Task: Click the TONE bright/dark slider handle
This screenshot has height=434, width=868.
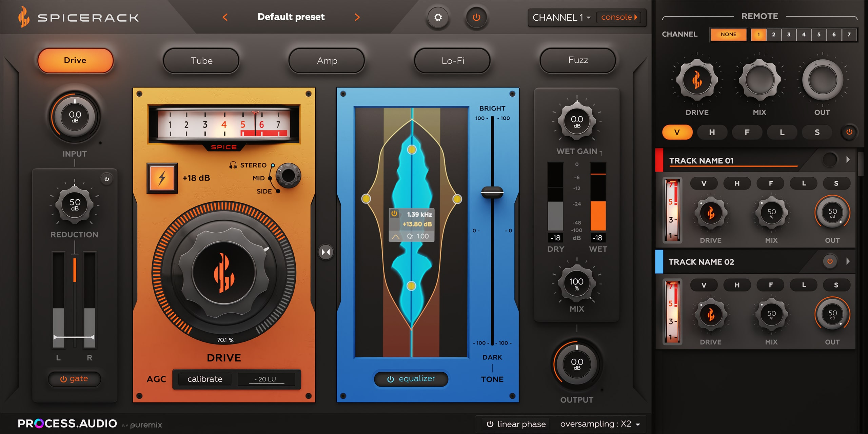Action: point(492,193)
